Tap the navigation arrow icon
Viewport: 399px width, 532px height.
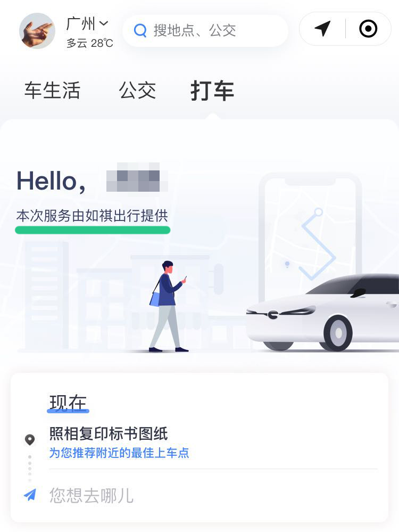(322, 29)
